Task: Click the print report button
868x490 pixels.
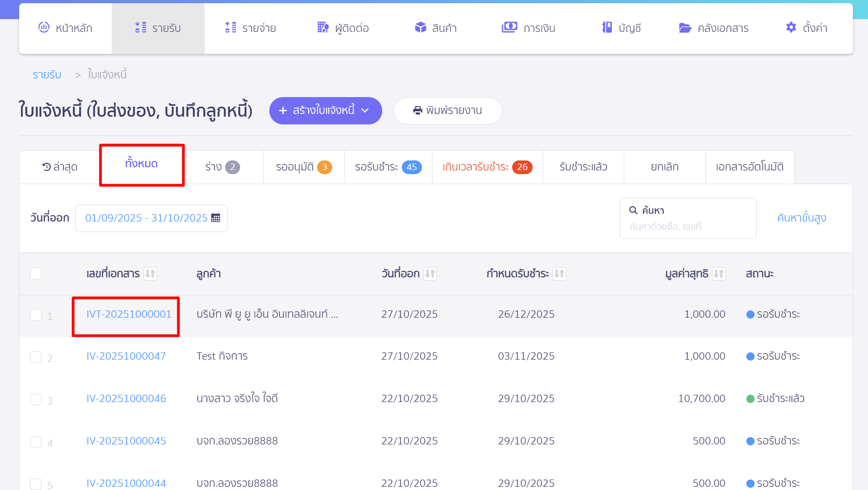Action: coord(447,111)
